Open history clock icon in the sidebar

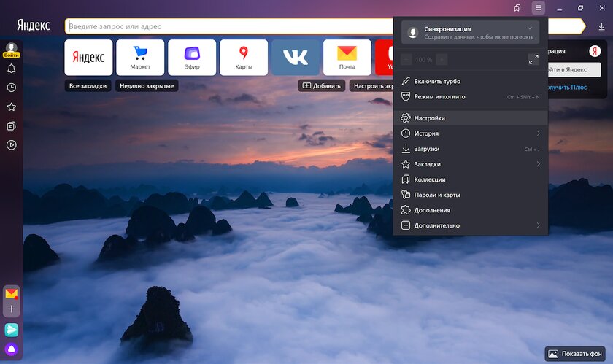(12, 88)
